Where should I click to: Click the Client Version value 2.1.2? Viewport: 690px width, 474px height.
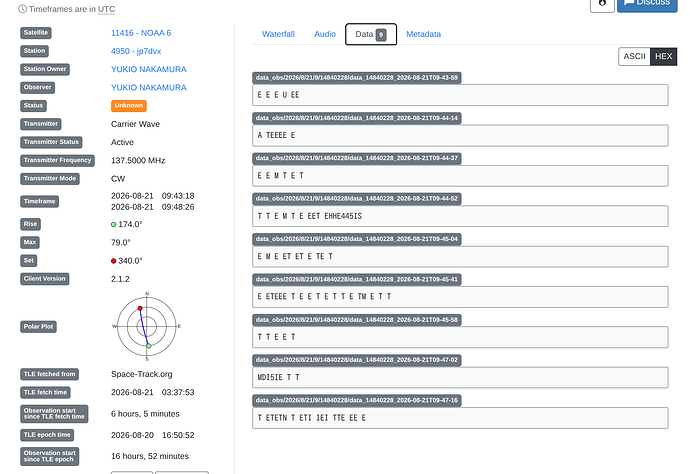120,279
